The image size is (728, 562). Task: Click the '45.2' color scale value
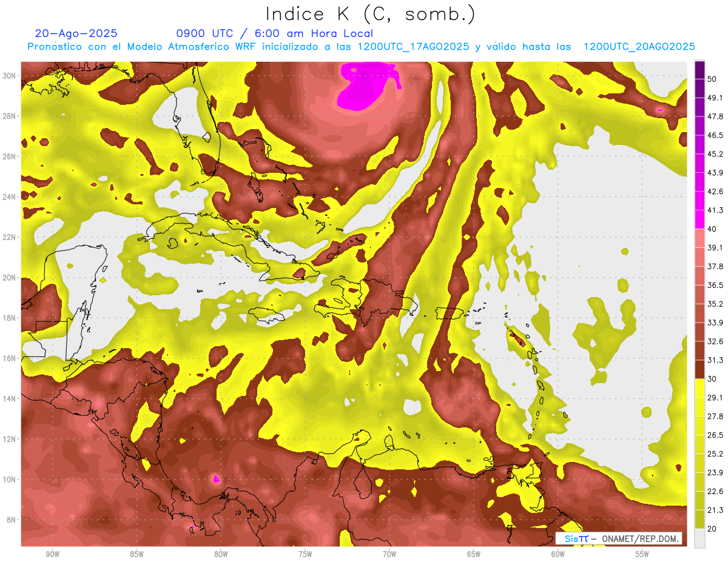(715, 154)
